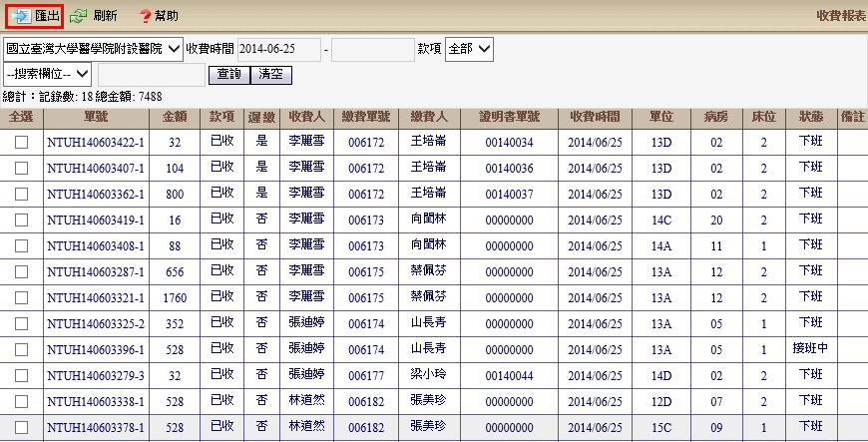Click the 刷新 refresh icon
The height and width of the screenshot is (442, 868).
click(x=79, y=16)
